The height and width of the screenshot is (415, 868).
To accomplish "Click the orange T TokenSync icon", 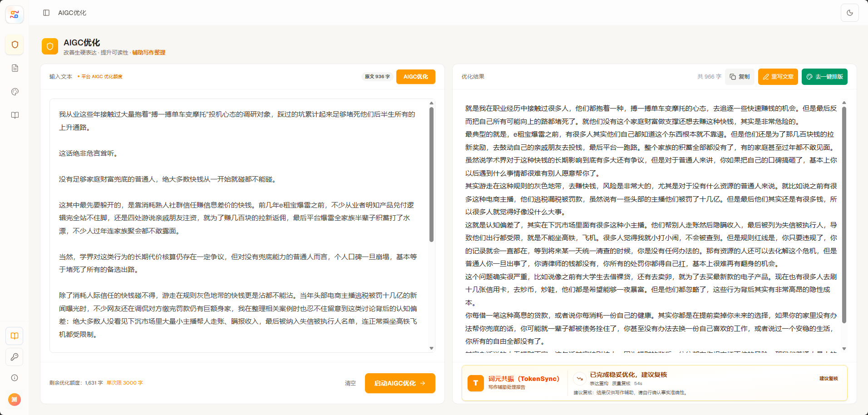I will coord(476,383).
